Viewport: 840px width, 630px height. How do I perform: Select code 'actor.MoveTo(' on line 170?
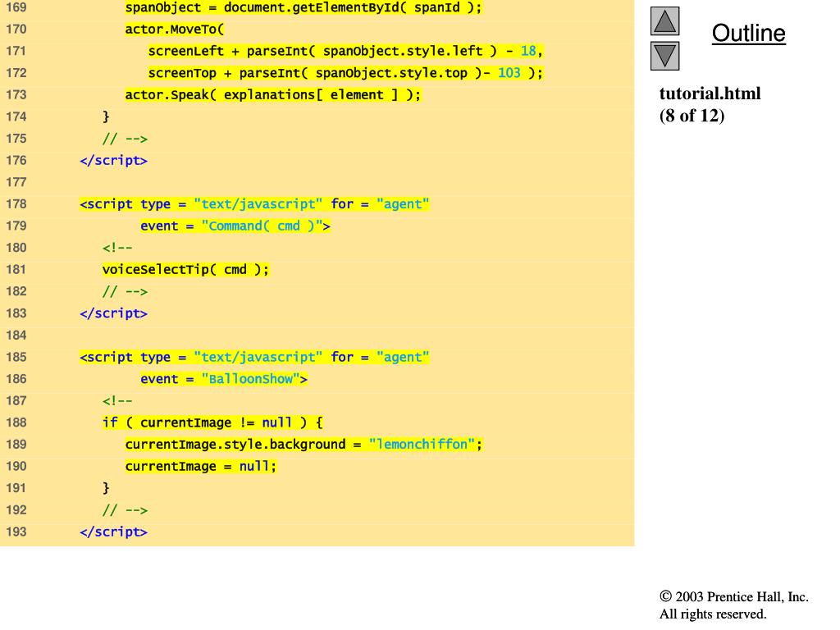click(x=175, y=30)
